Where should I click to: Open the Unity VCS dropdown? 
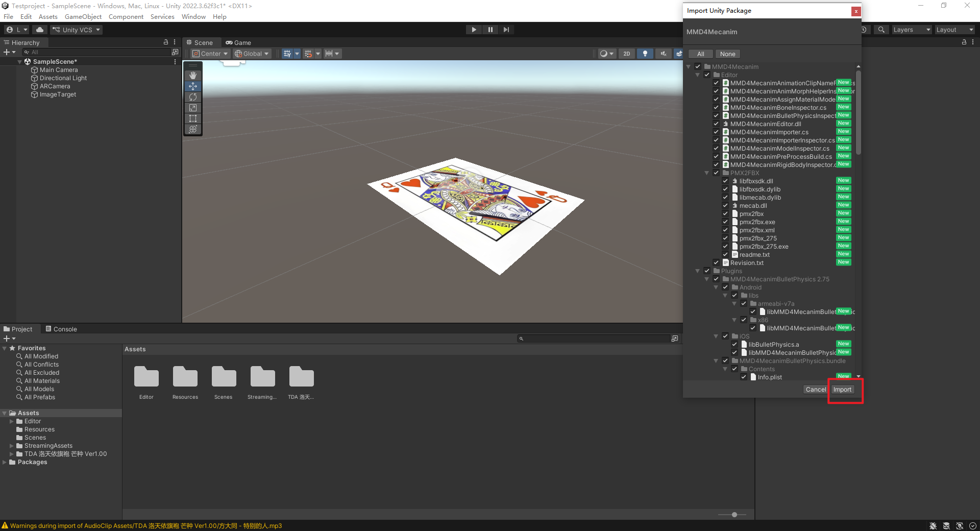click(x=77, y=30)
